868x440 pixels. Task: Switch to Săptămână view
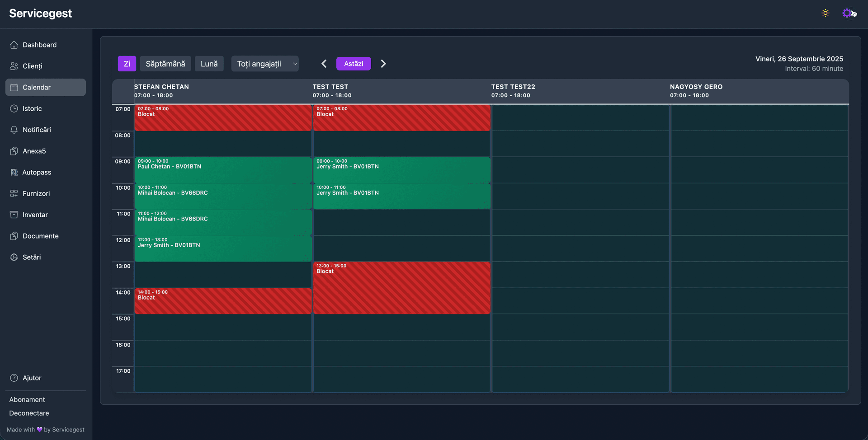pyautogui.click(x=165, y=64)
